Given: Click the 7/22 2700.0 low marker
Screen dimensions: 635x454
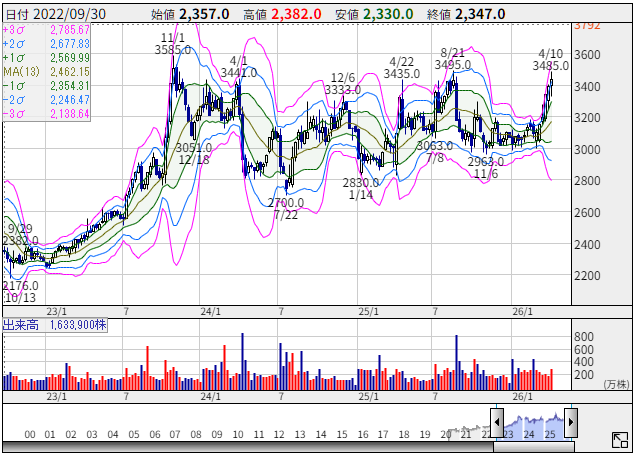Looking at the screenshot, I should [285, 208].
